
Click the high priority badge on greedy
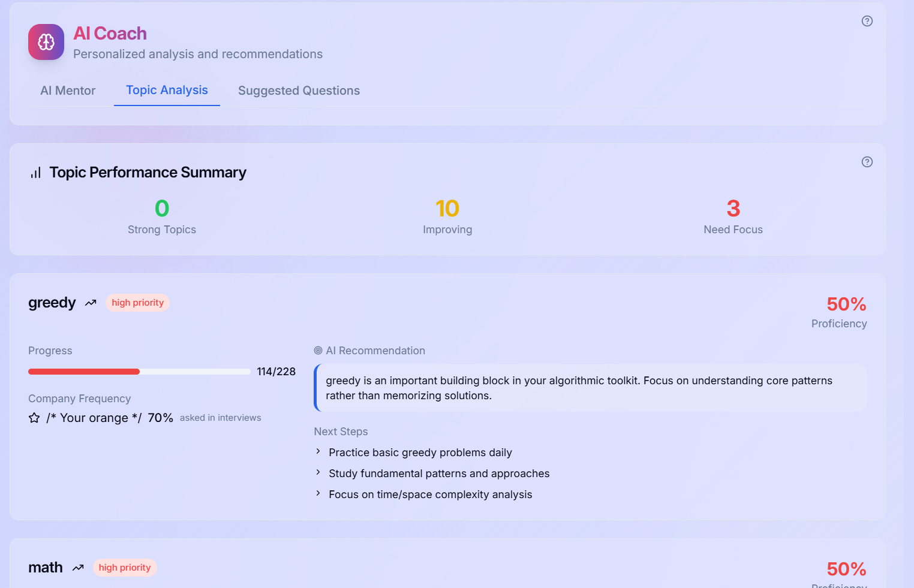click(x=137, y=303)
